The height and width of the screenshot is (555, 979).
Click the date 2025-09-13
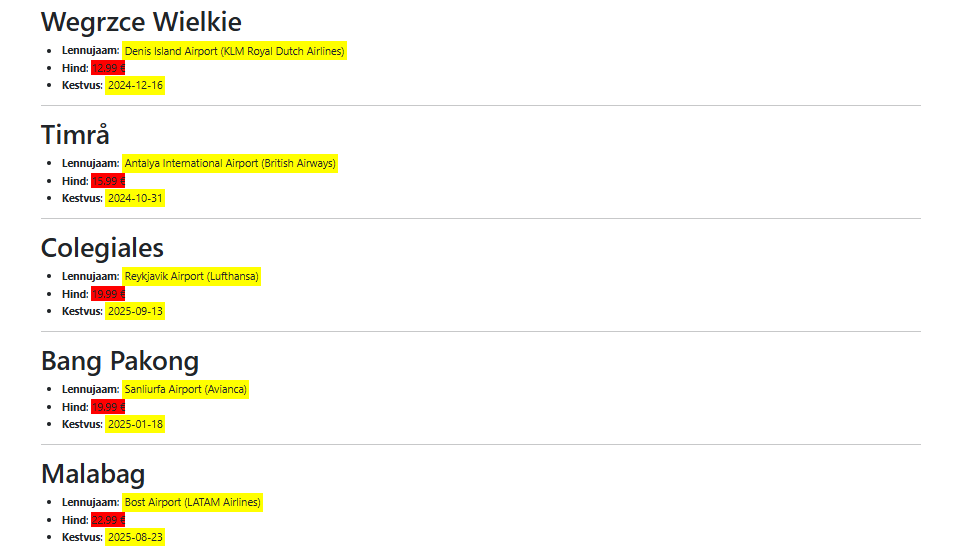coord(135,312)
